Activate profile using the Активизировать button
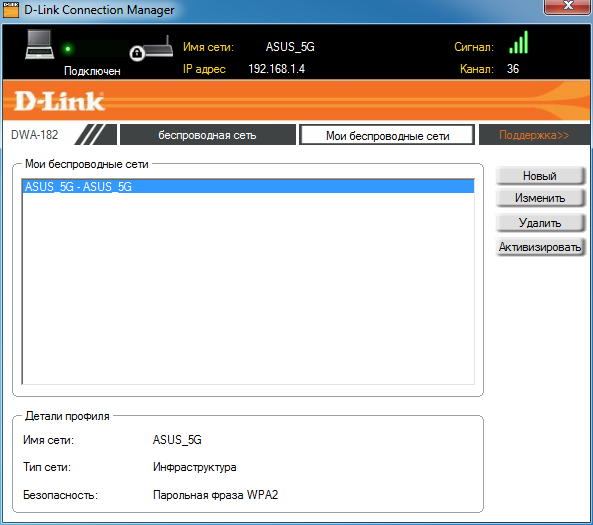Viewport: 593px width, 525px height. pos(540,247)
